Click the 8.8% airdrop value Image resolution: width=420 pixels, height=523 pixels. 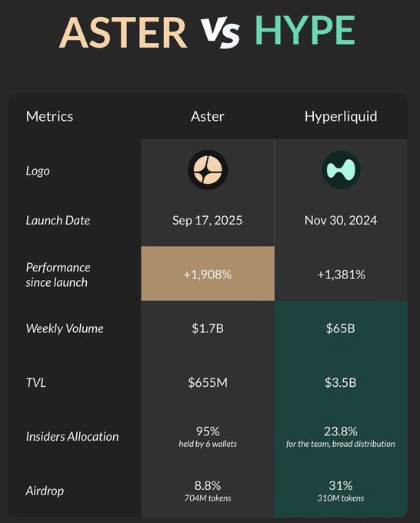[x=208, y=485]
